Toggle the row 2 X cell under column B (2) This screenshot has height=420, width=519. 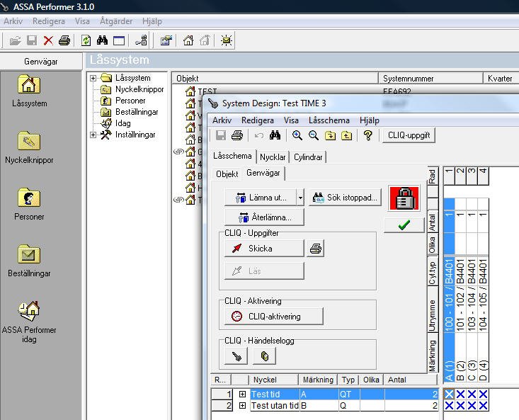click(461, 406)
